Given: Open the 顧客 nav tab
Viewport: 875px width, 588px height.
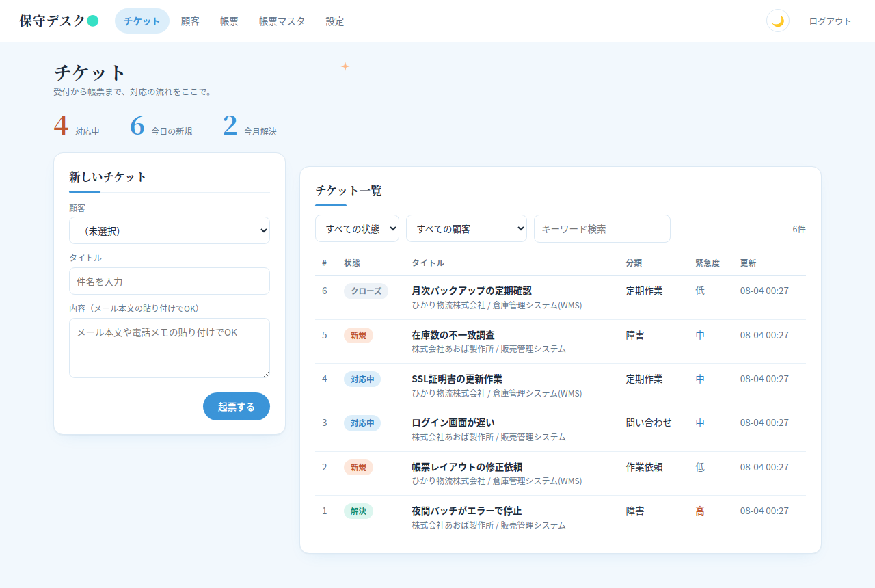Looking at the screenshot, I should coord(190,21).
